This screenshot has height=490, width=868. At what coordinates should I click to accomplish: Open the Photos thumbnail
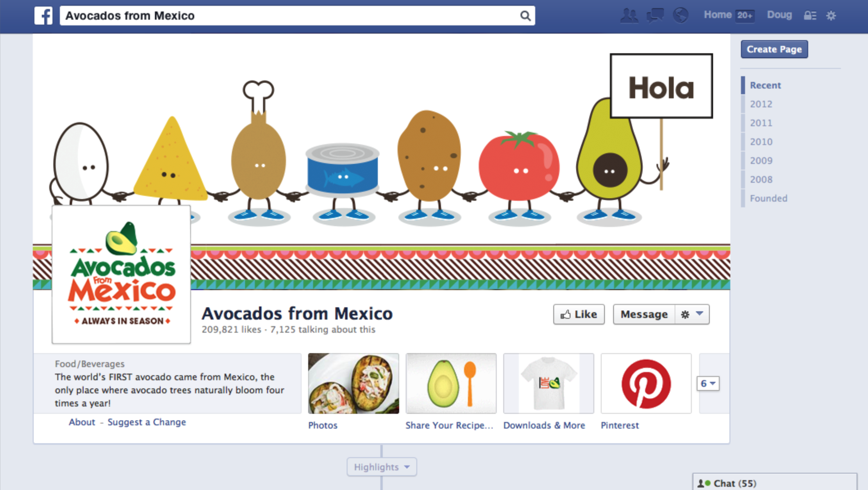pos(353,383)
